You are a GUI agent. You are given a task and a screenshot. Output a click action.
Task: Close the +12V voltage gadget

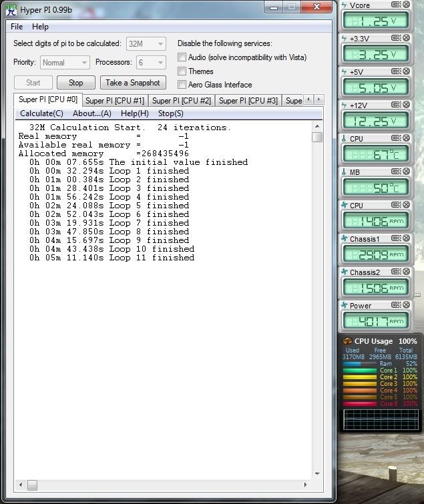(407, 104)
